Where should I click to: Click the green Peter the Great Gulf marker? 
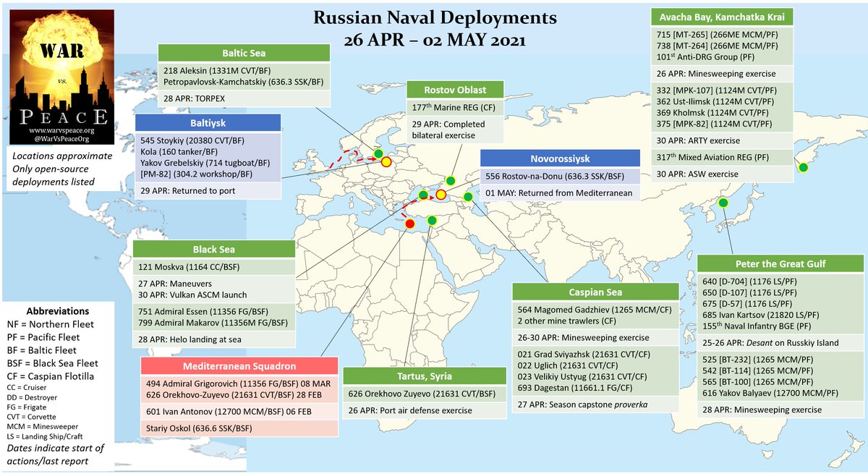[722, 203]
